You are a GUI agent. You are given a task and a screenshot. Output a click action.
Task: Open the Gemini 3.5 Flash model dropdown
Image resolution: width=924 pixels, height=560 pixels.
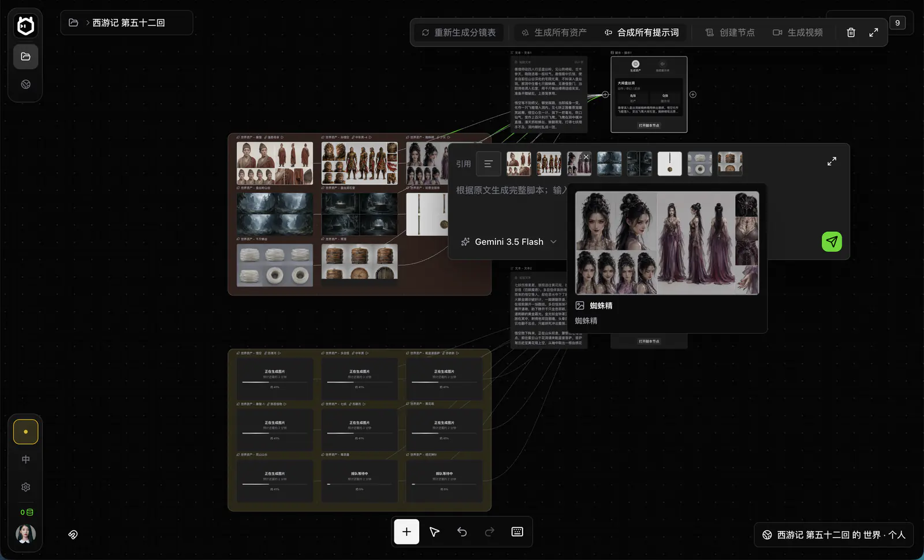(509, 242)
